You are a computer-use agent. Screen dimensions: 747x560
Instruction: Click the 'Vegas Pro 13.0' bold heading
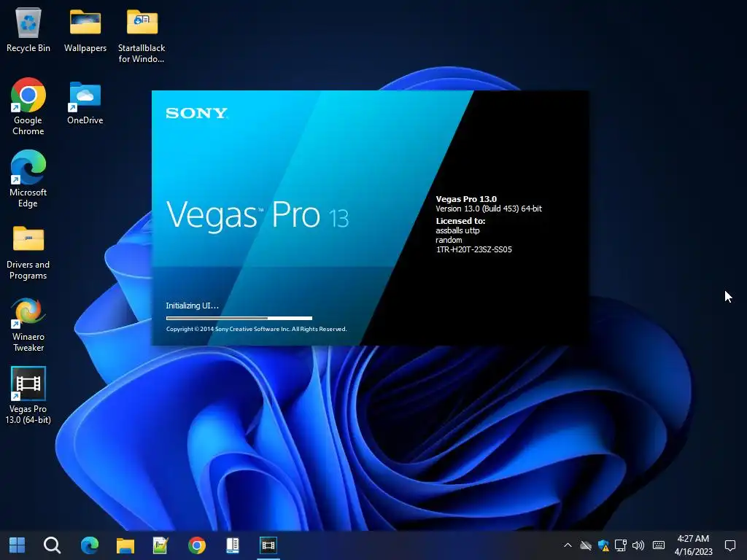pyautogui.click(x=466, y=199)
